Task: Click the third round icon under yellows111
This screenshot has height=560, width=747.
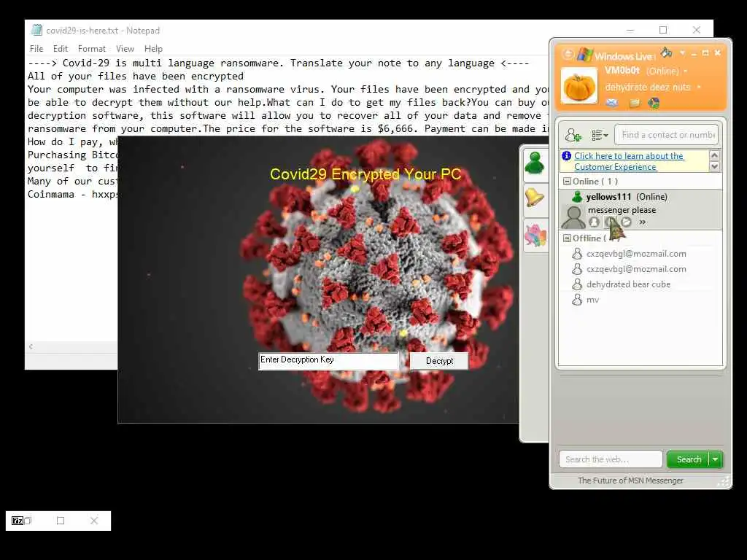Action: pos(627,222)
